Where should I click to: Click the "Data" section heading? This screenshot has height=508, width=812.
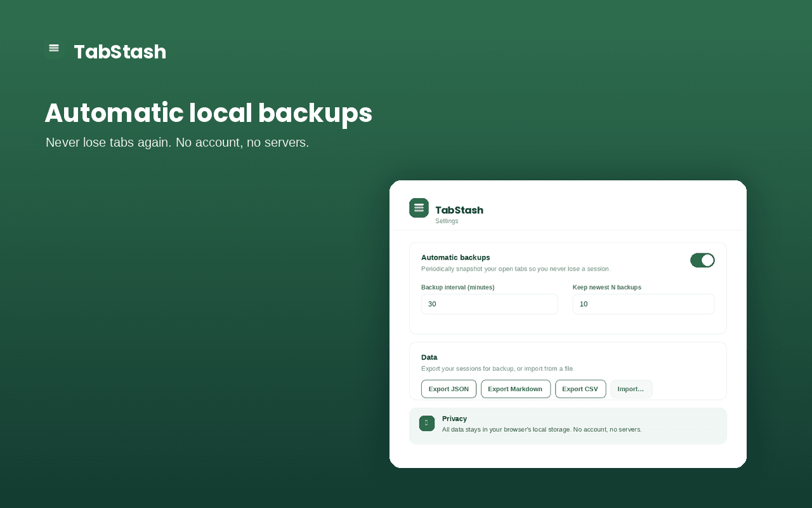point(429,358)
